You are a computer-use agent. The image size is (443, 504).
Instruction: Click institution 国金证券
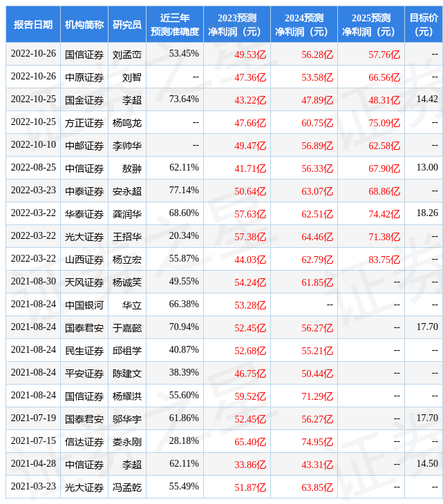pos(84,100)
